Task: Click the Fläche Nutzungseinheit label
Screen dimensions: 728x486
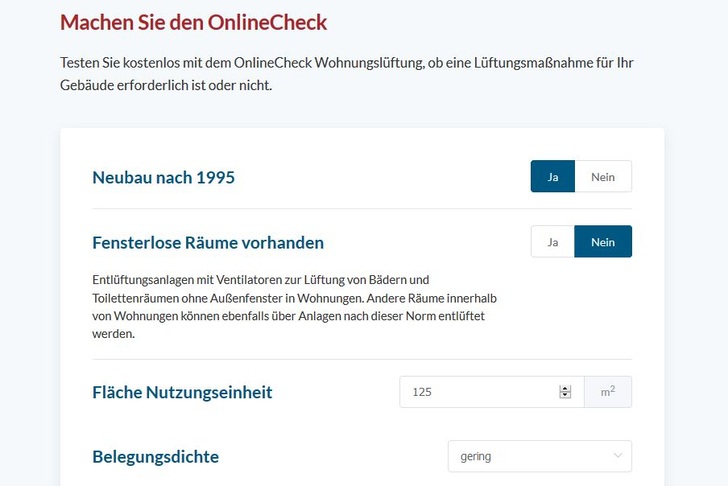Action: click(x=182, y=392)
